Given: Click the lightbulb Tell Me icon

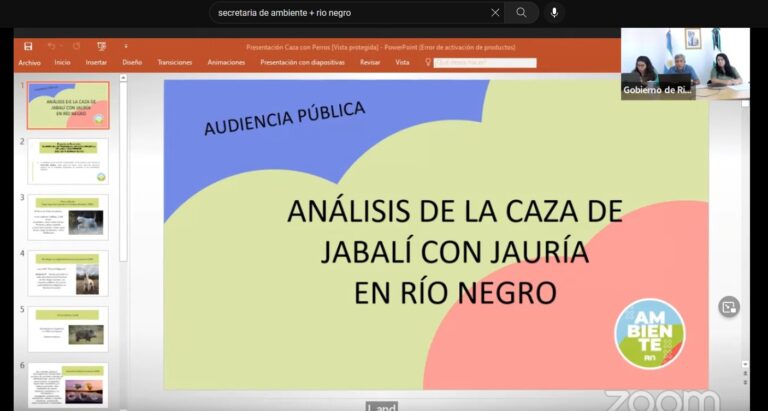Looking at the screenshot, I should (428, 62).
